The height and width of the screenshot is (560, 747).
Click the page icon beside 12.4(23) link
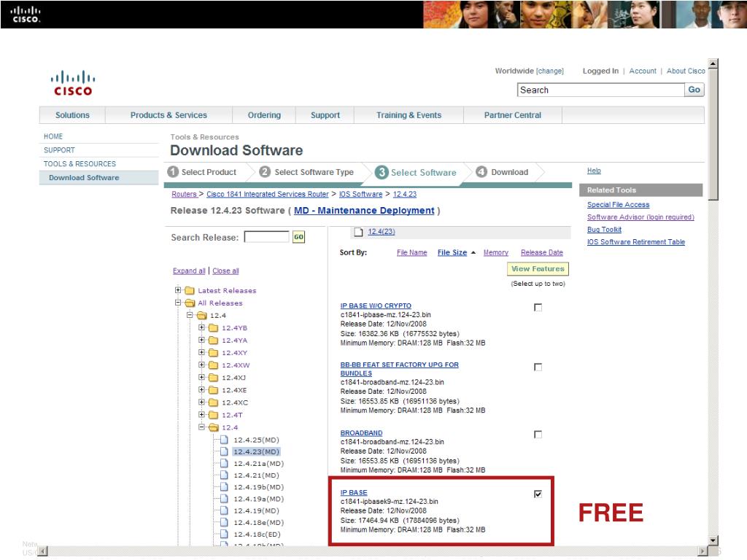pyautogui.click(x=358, y=232)
